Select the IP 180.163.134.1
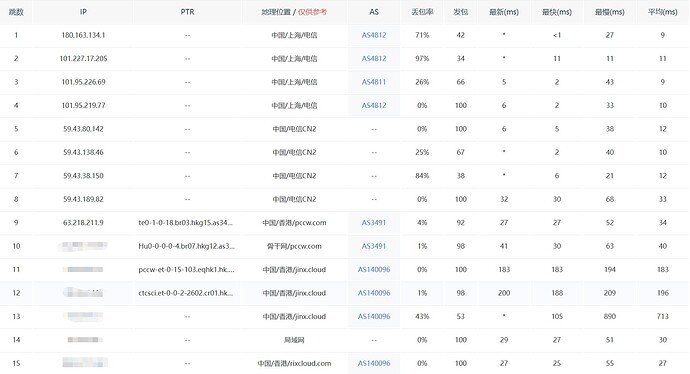Screen dimensions: 690x374 tap(83, 35)
